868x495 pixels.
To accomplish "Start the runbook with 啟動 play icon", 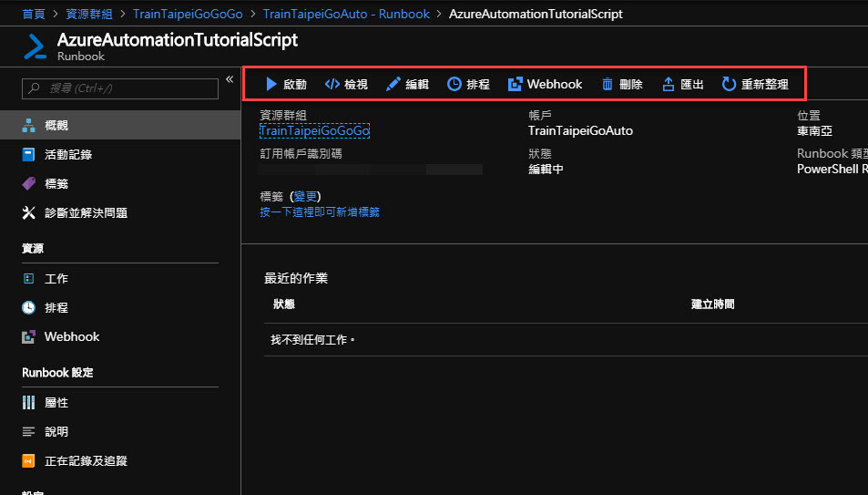I will 271,84.
